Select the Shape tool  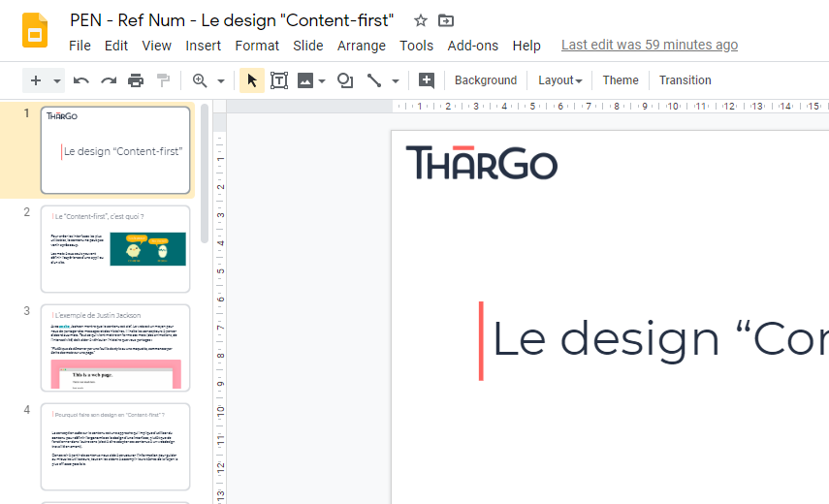pos(345,80)
